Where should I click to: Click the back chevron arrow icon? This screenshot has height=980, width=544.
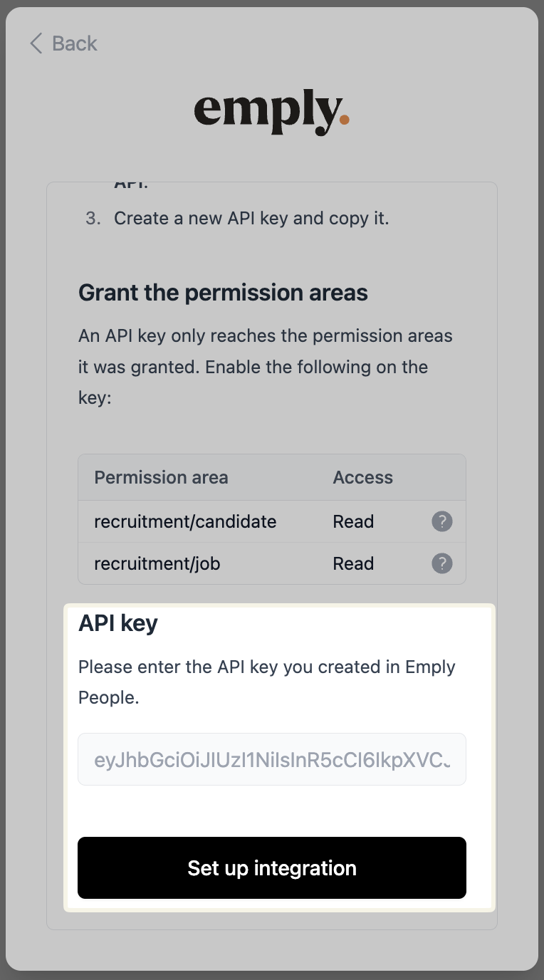36,43
